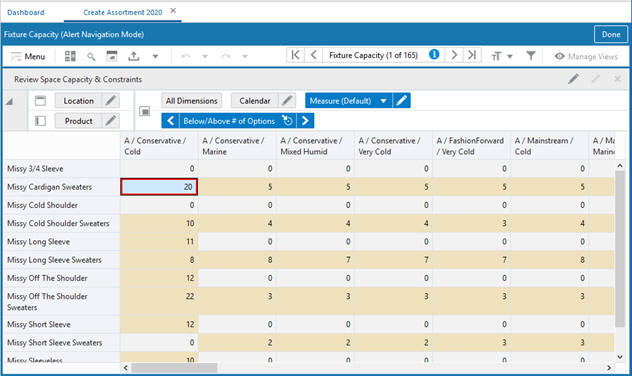Screen dimensions: 632x376
Task: Click the export upload icon
Action: [x=133, y=56]
